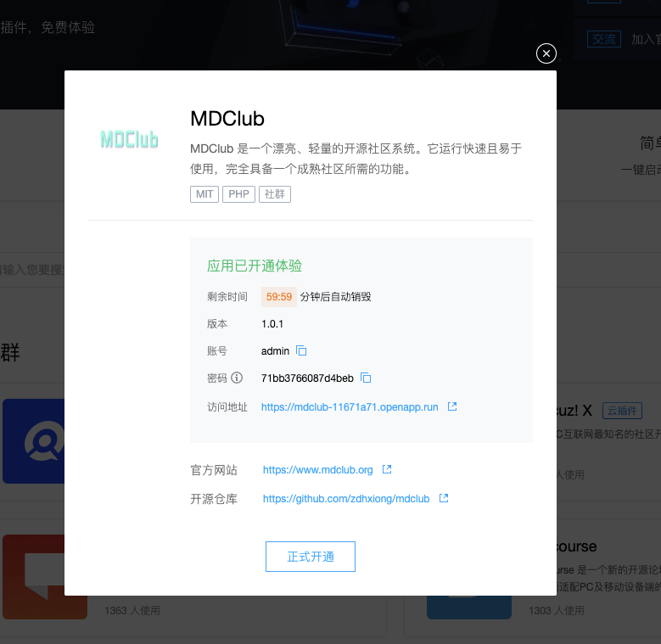The width and height of the screenshot is (661, 644).
Task: Select the password text 71bb3766087d4beb
Action: point(307,378)
